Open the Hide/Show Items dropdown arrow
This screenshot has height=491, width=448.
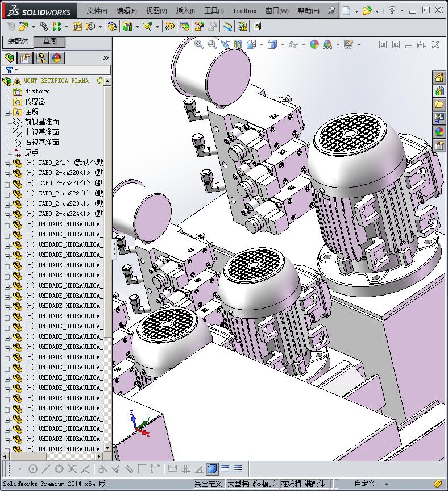pyautogui.click(x=304, y=45)
